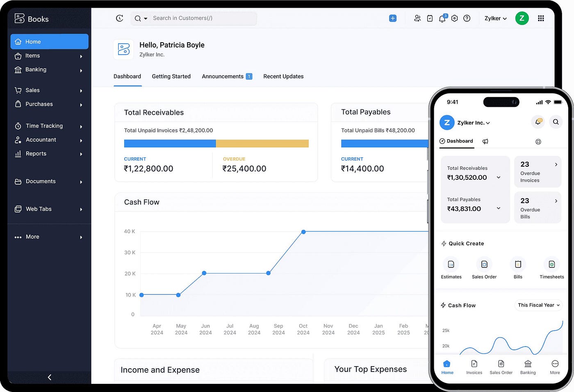
Task: Tap Banking in the phone bottom bar
Action: 528,367
